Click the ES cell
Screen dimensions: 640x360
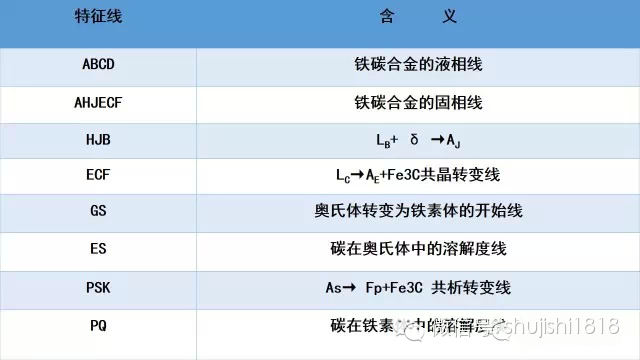[x=98, y=249]
